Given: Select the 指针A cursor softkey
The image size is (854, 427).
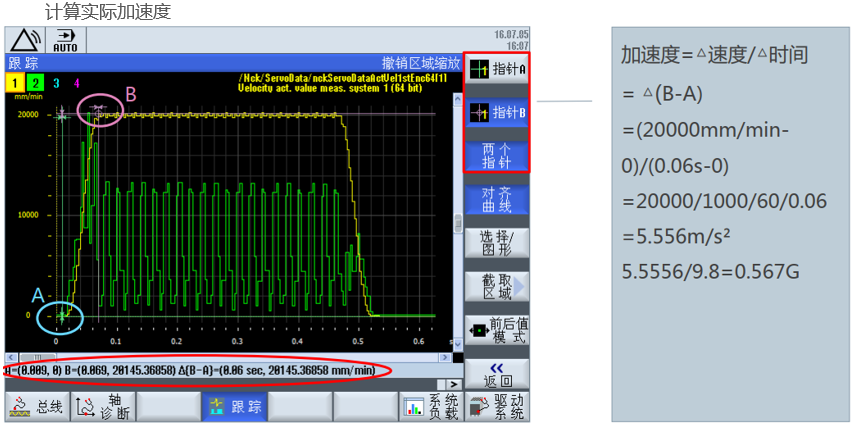Looking at the screenshot, I should click(x=496, y=69).
